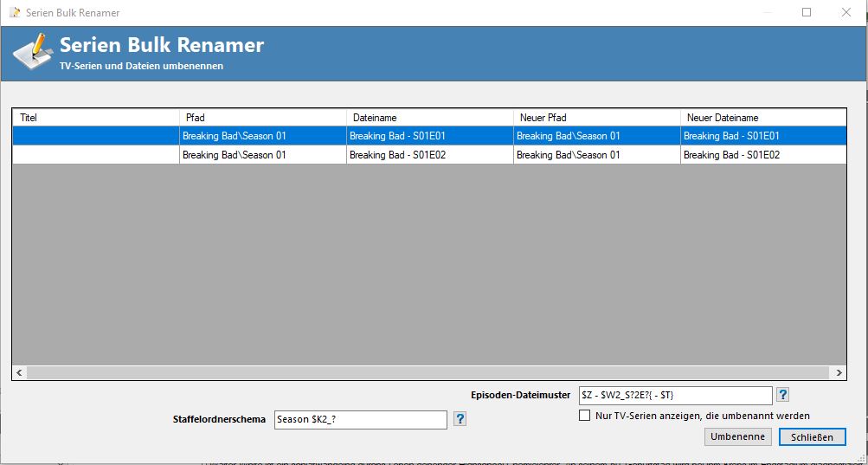Sort by Titel column header
The image size is (868, 465).
coord(96,118)
